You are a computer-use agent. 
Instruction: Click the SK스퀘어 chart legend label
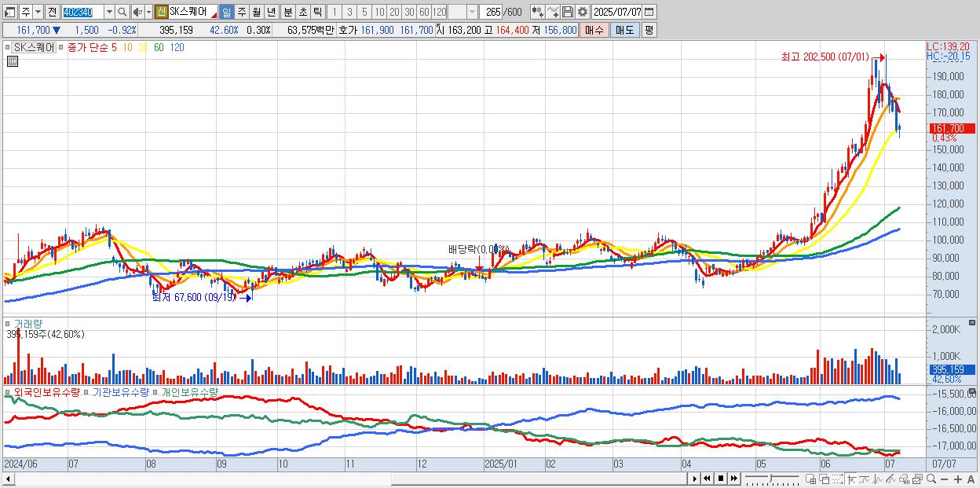point(35,47)
